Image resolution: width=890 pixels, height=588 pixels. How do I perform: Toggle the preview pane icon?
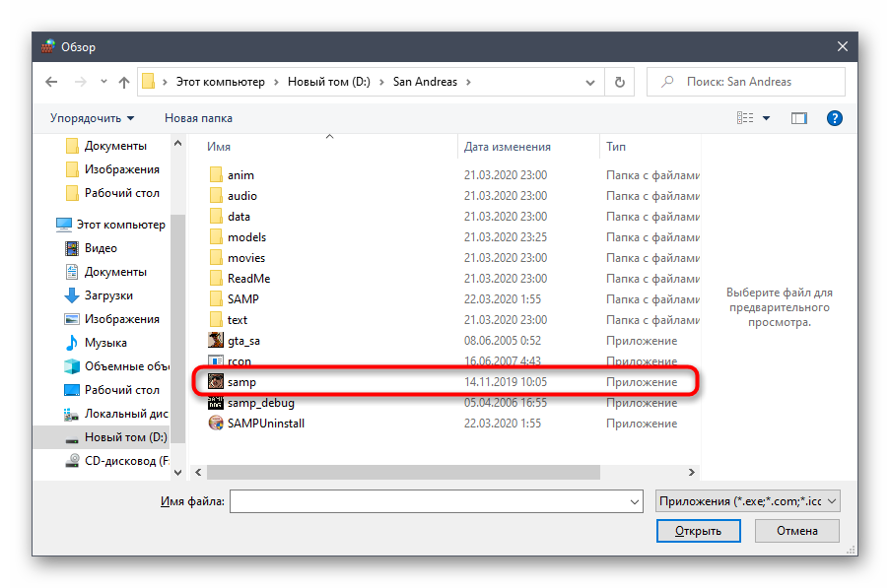(x=799, y=118)
